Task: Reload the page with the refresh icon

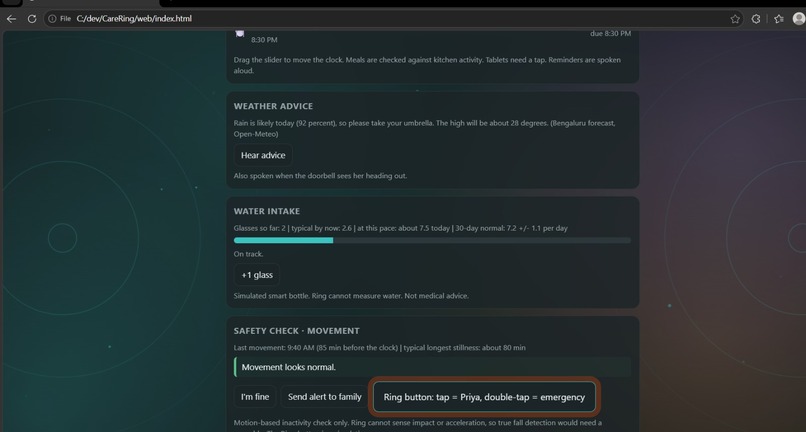Action: [x=32, y=19]
